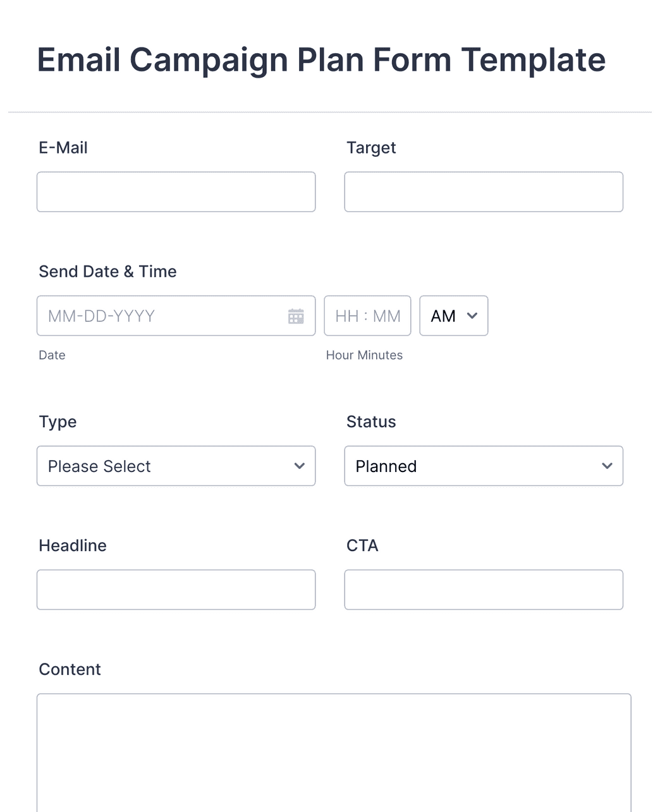Open the Type dropdown showing Please Select

tap(176, 466)
